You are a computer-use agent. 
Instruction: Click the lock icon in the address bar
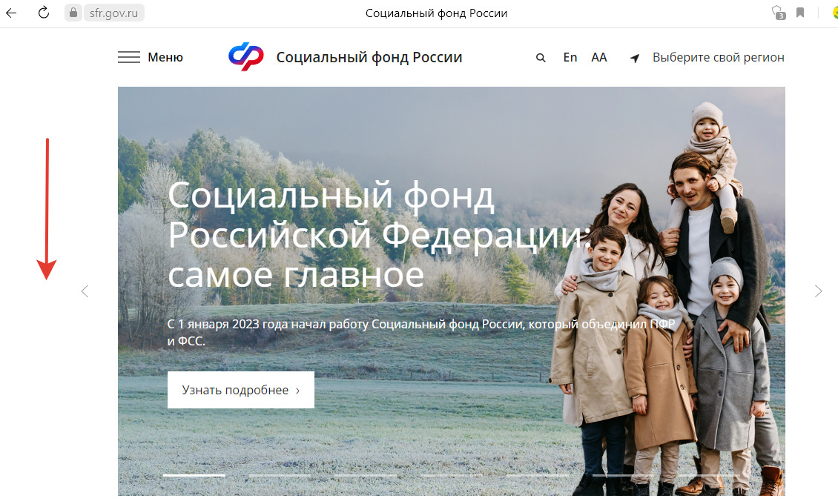(x=73, y=13)
